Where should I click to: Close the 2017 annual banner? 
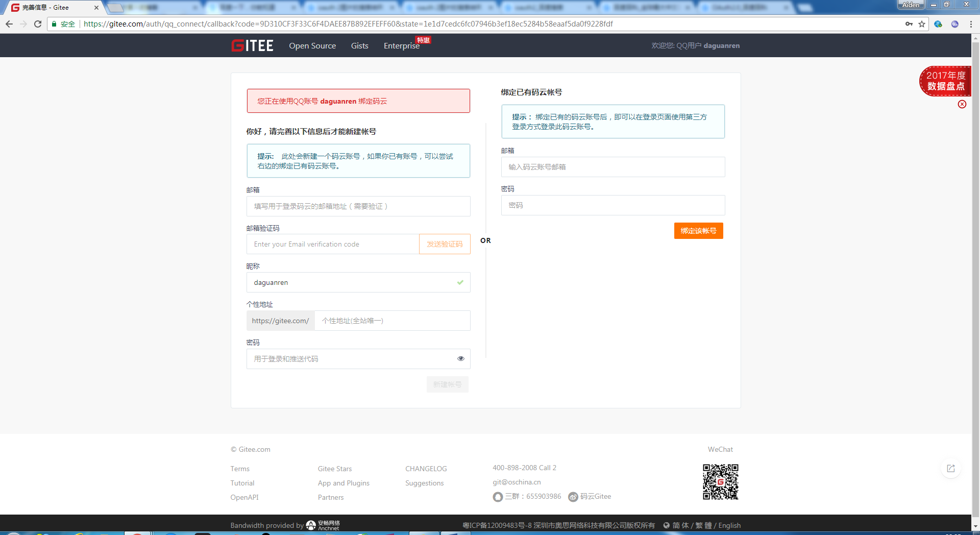click(x=962, y=104)
